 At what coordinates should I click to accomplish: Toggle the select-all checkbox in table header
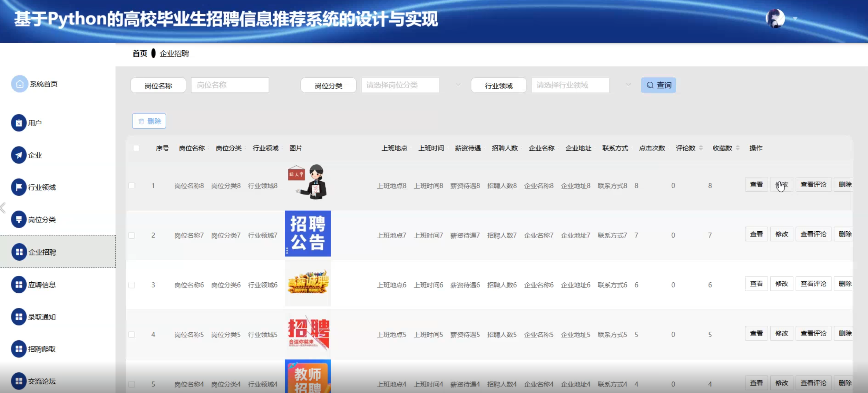click(136, 148)
